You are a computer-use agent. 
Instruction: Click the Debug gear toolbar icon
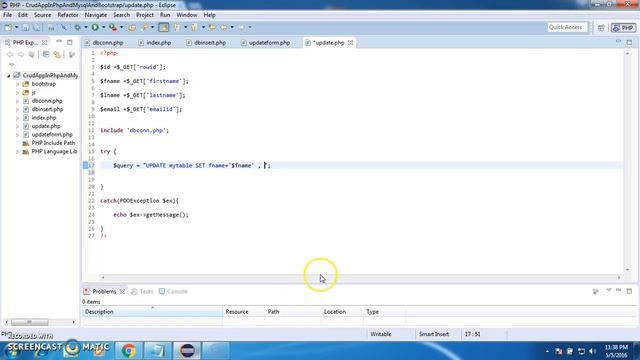point(77,27)
